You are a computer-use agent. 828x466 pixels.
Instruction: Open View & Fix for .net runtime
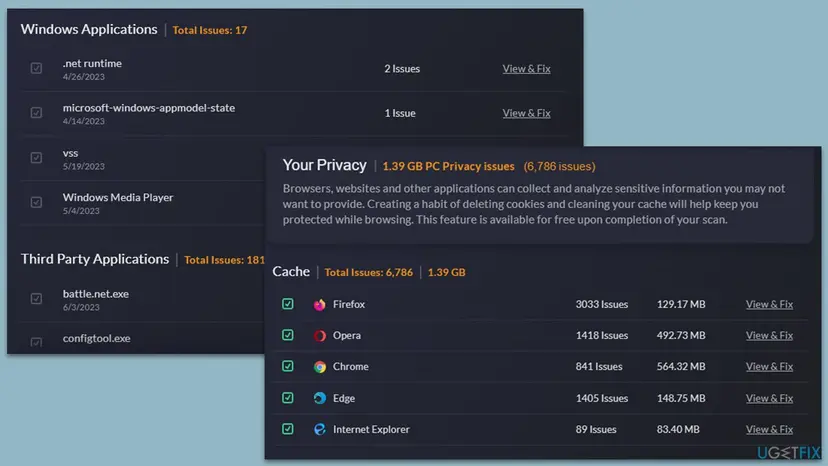(526, 69)
